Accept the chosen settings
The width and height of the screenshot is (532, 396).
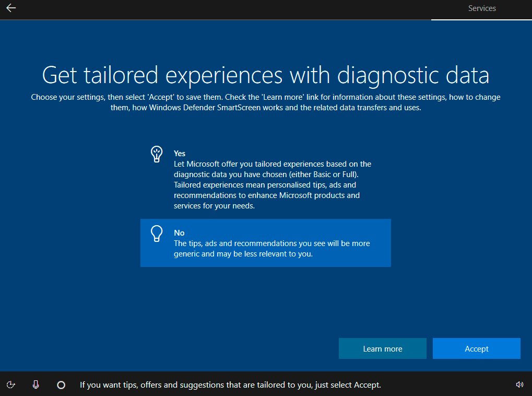point(476,348)
